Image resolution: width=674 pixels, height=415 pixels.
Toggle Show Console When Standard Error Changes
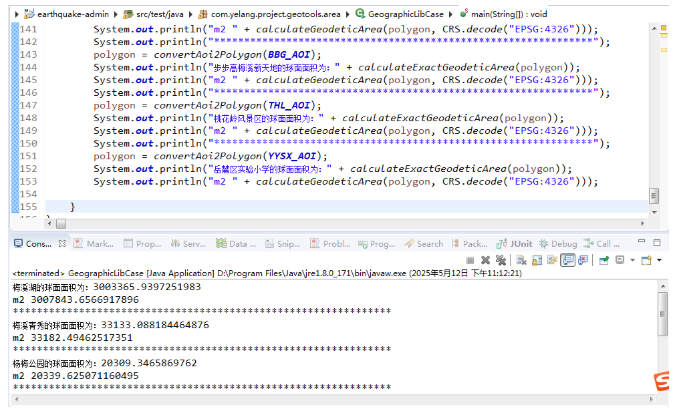[x=583, y=260]
